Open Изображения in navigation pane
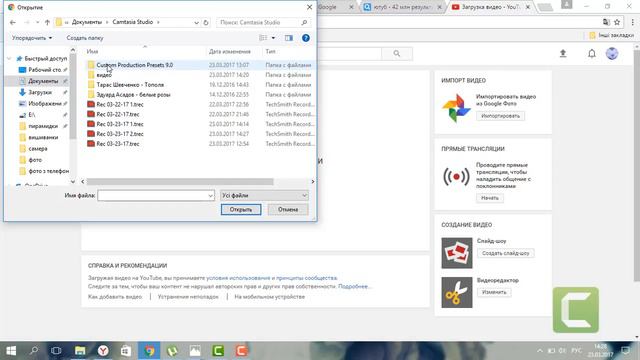Image resolution: width=640 pixels, height=360 pixels. (44, 104)
